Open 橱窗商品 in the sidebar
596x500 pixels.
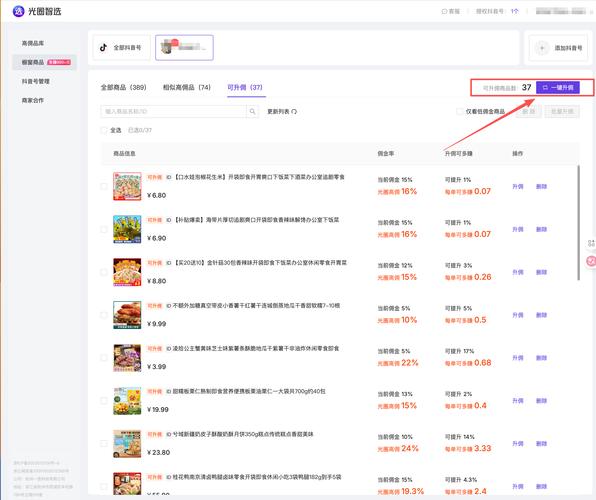pyautogui.click(x=44, y=62)
